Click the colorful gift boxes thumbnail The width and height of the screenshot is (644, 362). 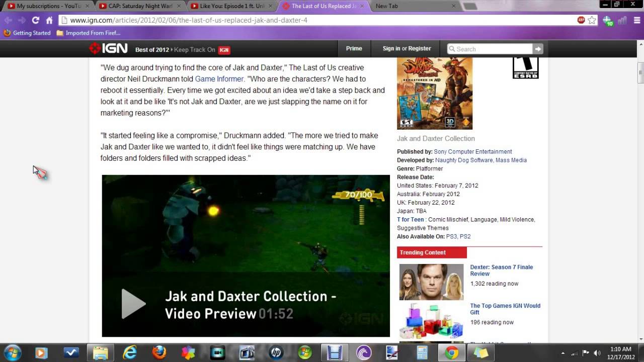pyautogui.click(x=431, y=321)
